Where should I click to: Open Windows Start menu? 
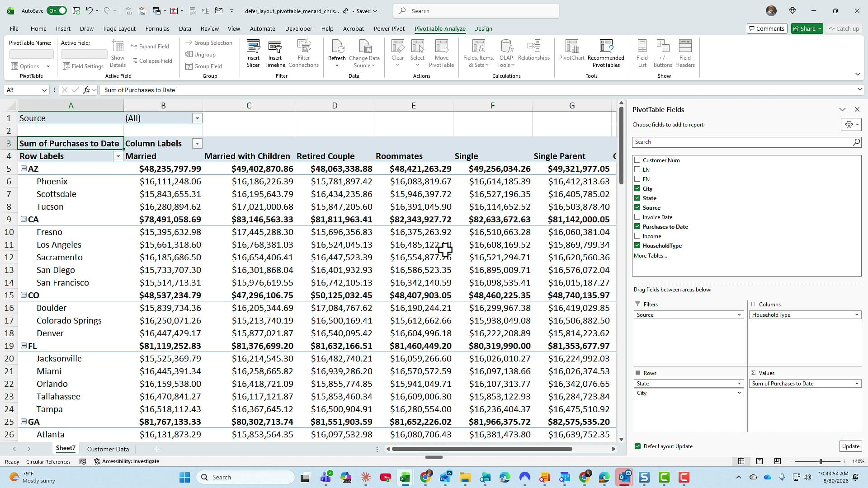(x=184, y=477)
